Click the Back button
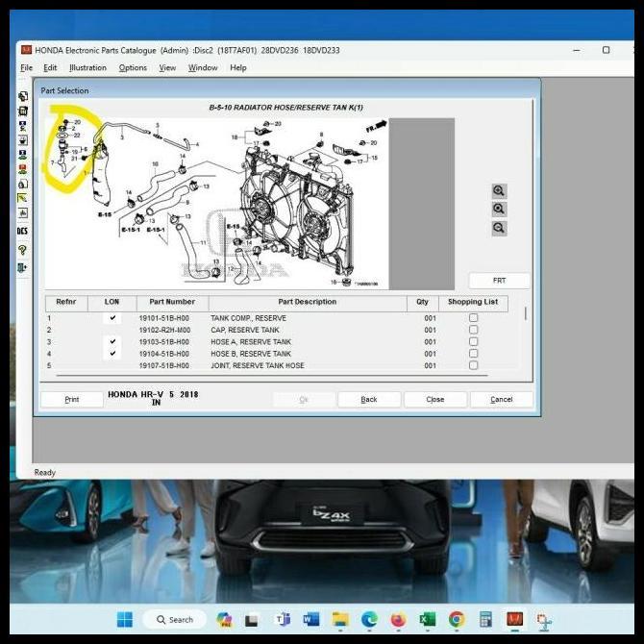This screenshot has width=644, height=644. 369,399
